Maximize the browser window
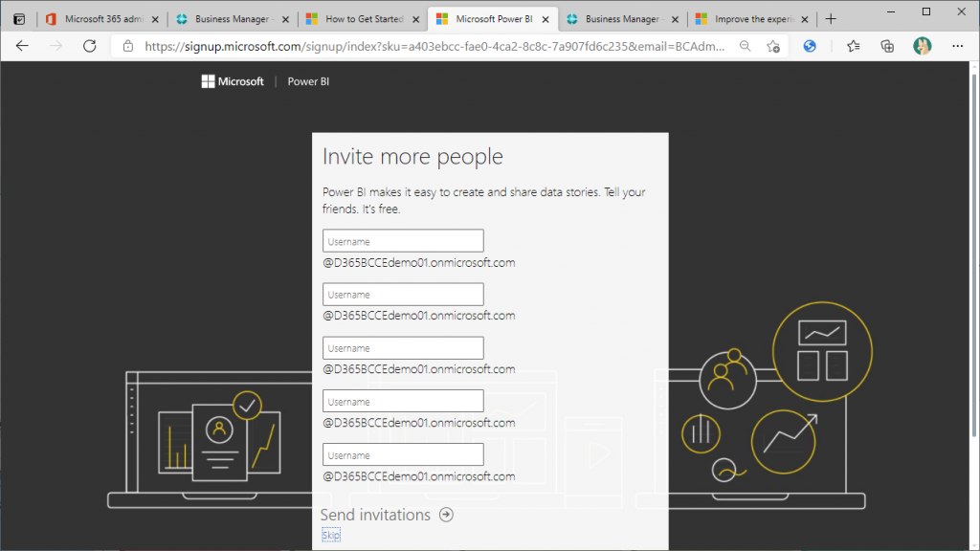Viewport: 980px width, 551px height. click(926, 11)
